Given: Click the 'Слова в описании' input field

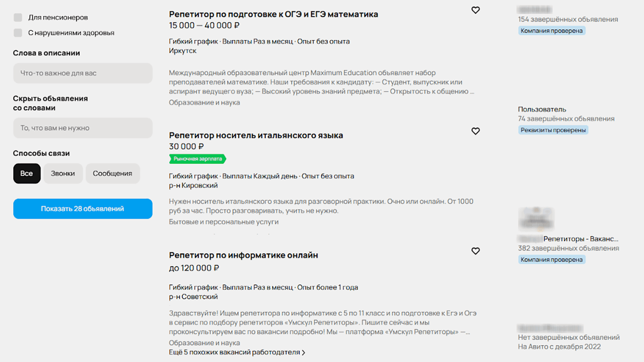Looking at the screenshot, I should coord(83,73).
